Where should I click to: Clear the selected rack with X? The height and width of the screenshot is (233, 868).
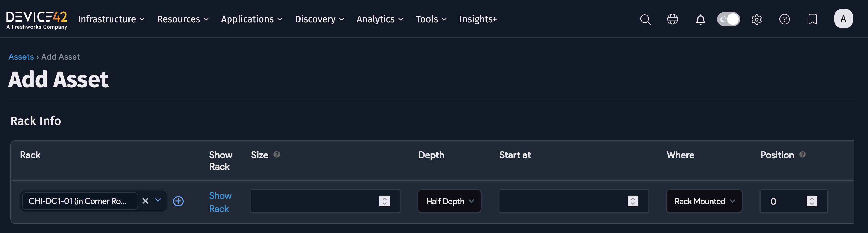145,201
